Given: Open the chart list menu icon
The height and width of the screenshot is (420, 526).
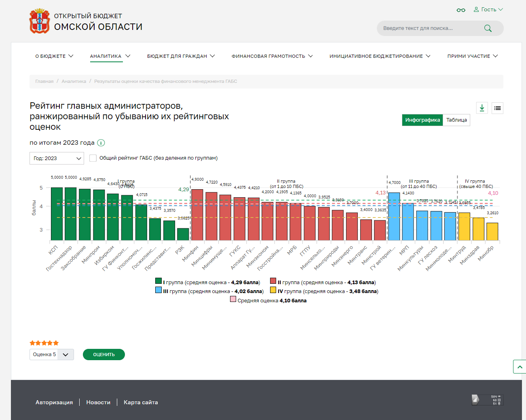Looking at the screenshot, I should pyautogui.click(x=497, y=108).
